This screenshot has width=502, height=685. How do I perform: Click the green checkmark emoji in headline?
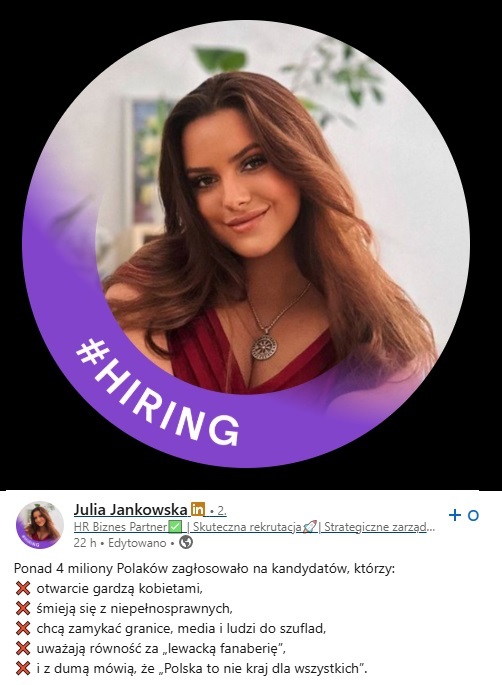tap(175, 527)
